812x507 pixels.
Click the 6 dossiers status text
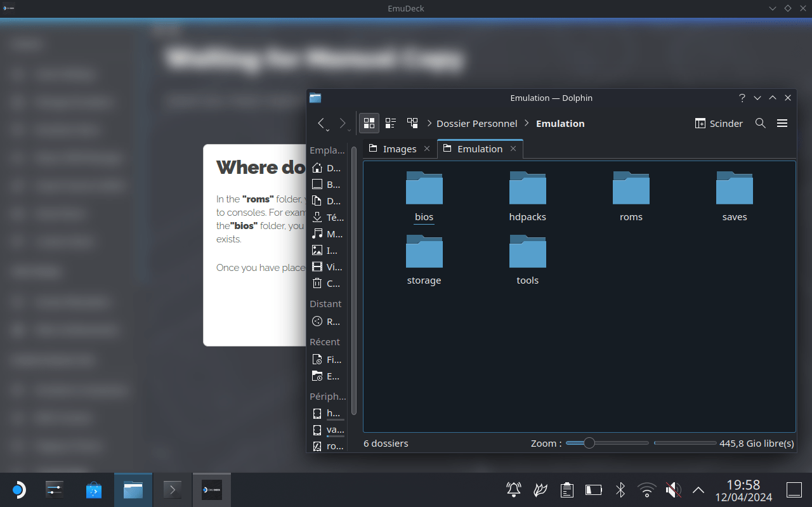click(x=386, y=443)
